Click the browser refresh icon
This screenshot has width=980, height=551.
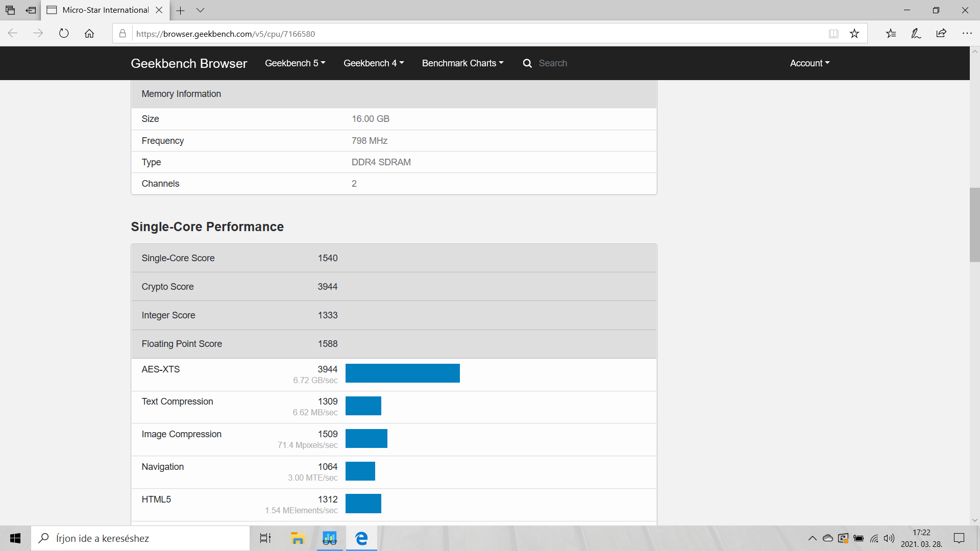pyautogui.click(x=64, y=34)
